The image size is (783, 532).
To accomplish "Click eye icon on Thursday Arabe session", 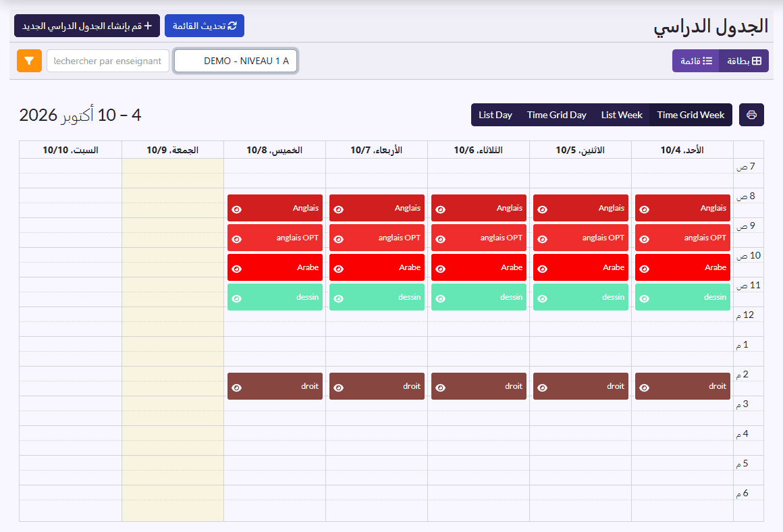I will click(237, 269).
